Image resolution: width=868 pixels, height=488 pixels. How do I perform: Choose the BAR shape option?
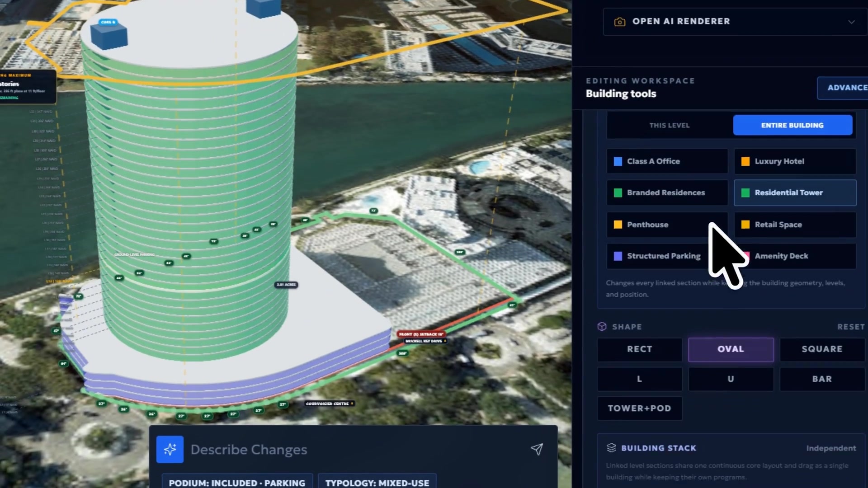(822, 379)
